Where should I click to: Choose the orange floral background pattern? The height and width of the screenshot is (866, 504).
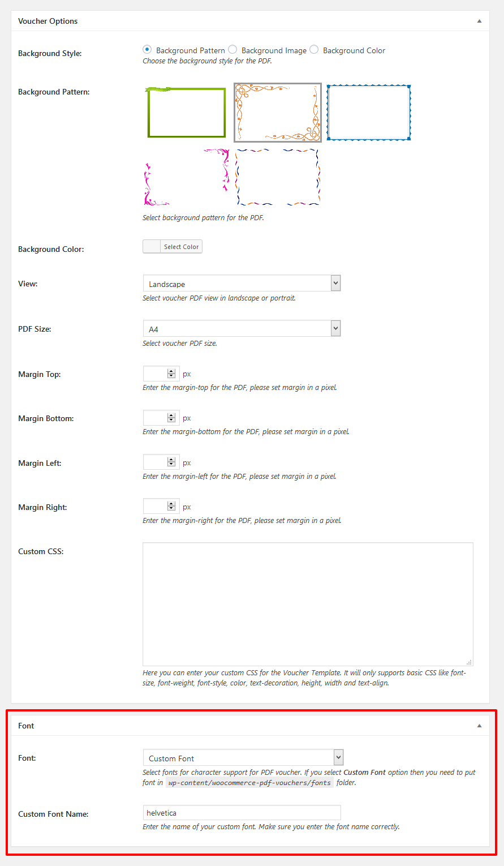(x=278, y=112)
